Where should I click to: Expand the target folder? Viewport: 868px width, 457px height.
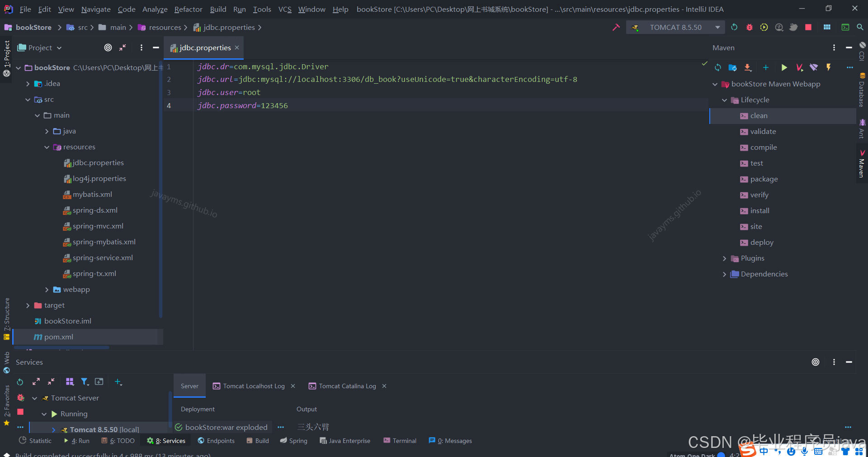(x=28, y=305)
